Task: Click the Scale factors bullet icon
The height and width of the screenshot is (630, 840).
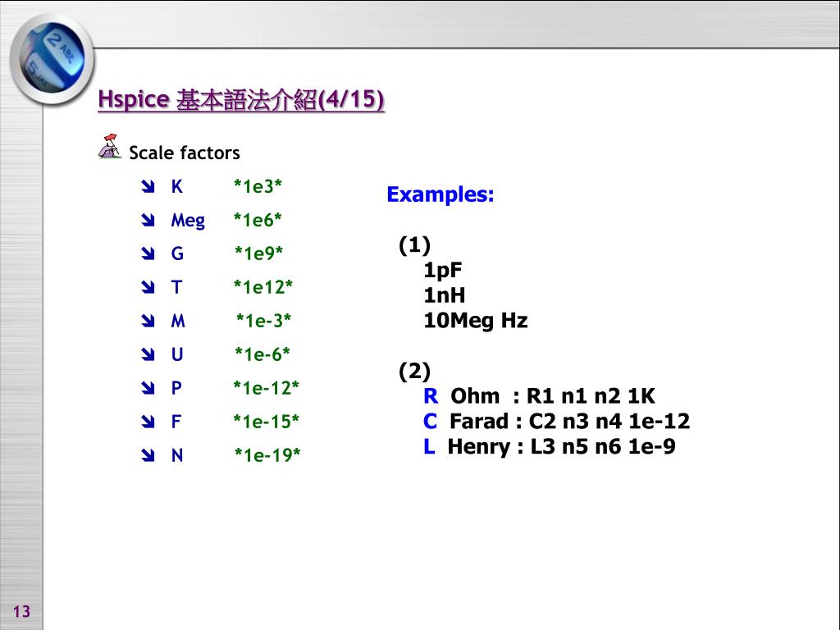Action: click(110, 147)
